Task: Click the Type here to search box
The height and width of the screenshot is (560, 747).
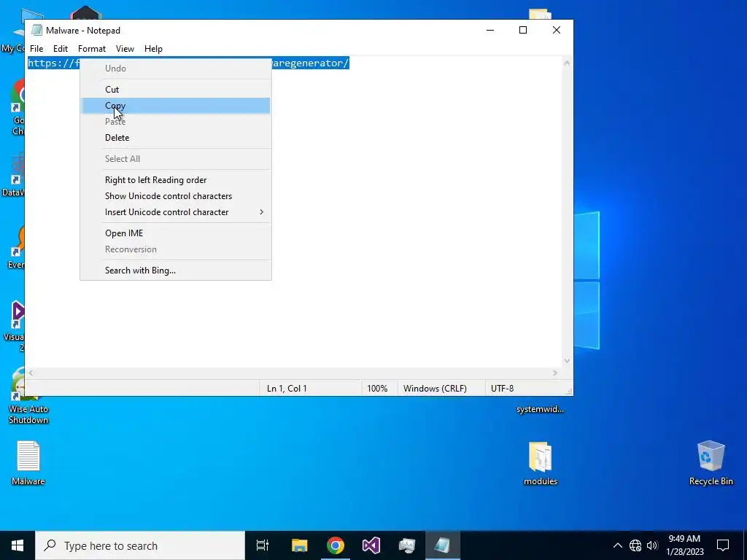Action: point(140,545)
